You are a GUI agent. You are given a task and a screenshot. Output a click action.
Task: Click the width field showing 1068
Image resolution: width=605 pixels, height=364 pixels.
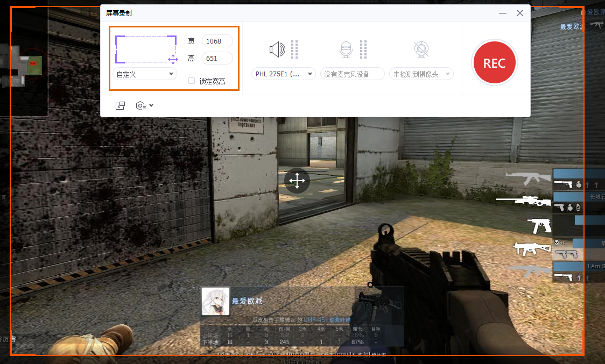(217, 41)
